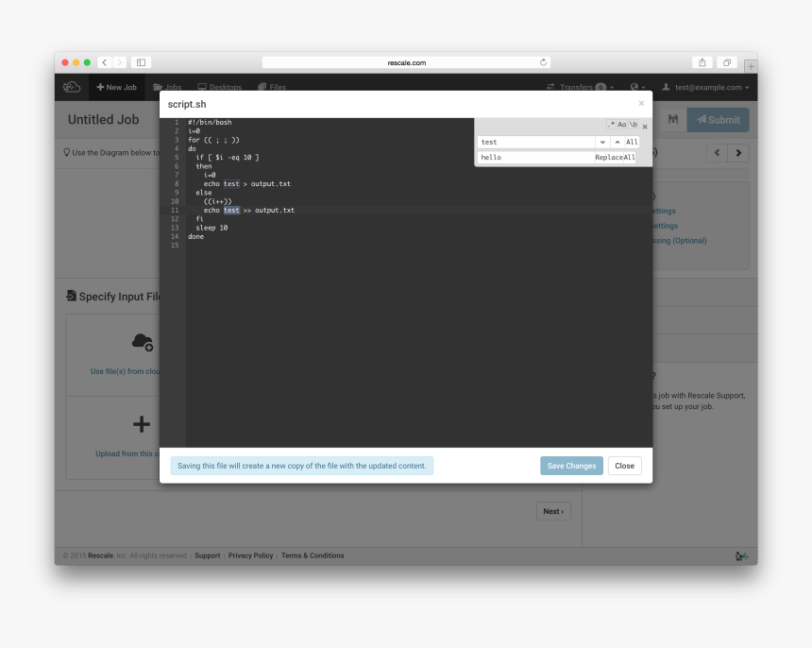
Task: Close the search and replace panel
Action: tap(645, 127)
